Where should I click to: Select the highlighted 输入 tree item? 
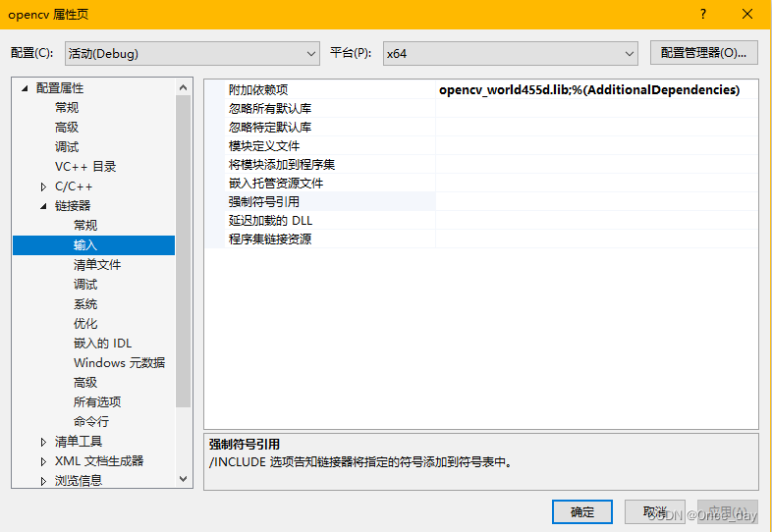pos(93,245)
